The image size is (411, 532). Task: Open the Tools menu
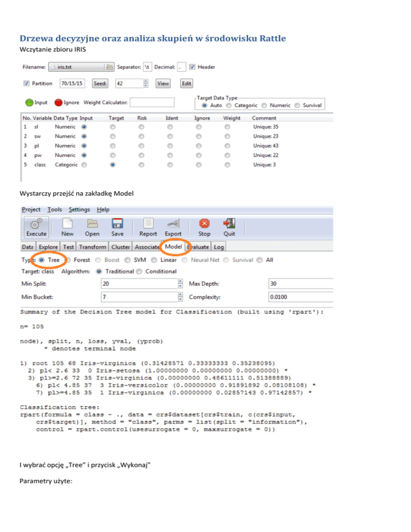pyautogui.click(x=54, y=209)
